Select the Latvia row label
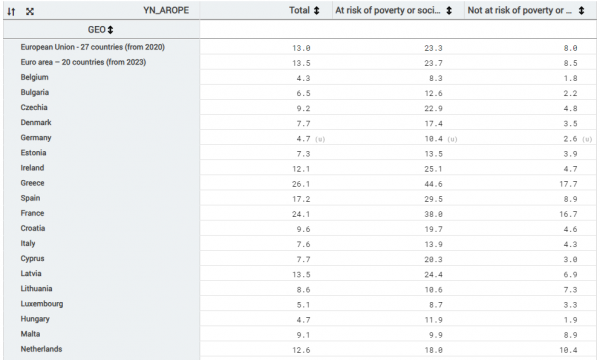600x360 pixels. [x=31, y=274]
